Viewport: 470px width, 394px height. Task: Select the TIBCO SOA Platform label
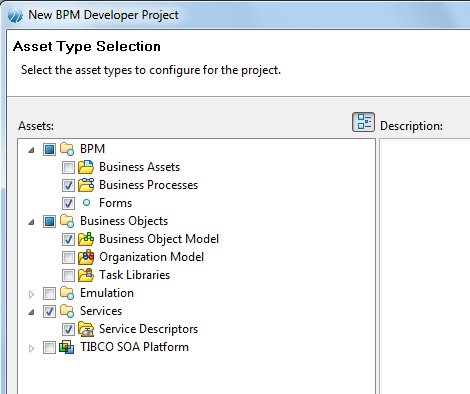[134, 347]
